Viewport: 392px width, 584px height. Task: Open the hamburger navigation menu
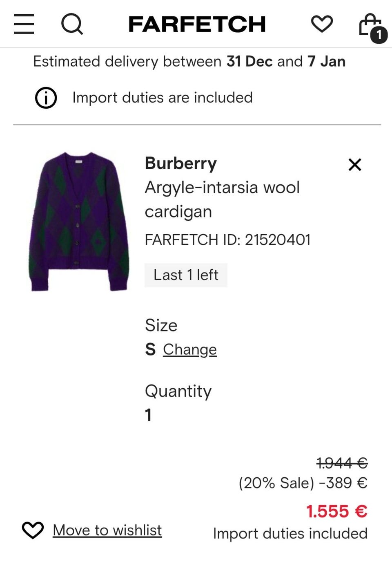(x=24, y=24)
